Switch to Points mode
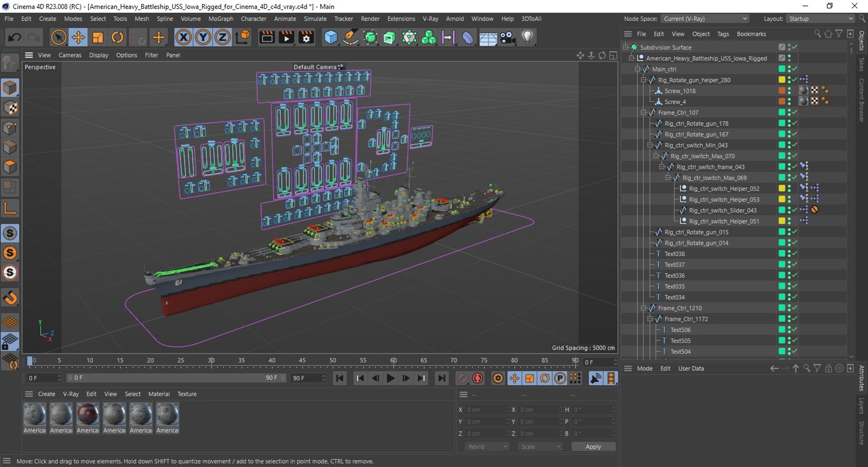The width and height of the screenshot is (868, 467). click(x=10, y=128)
